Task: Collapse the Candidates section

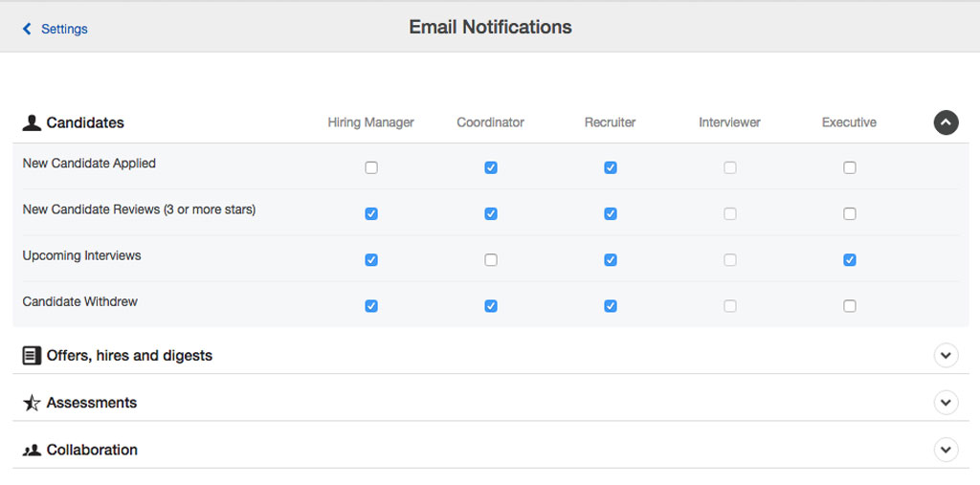Action: click(x=946, y=122)
